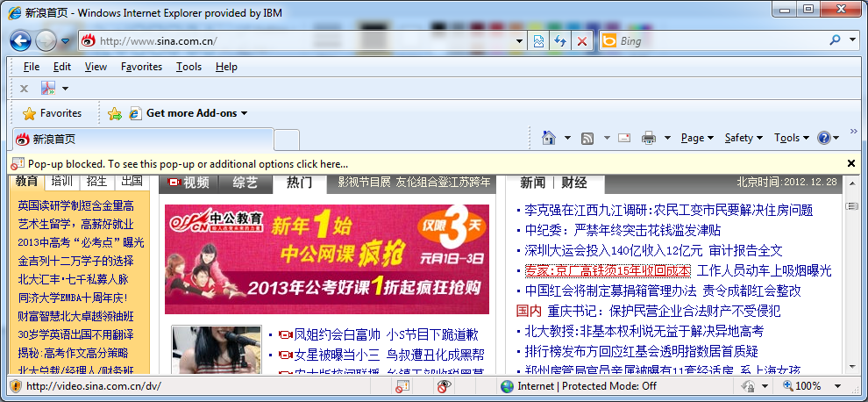Click the Read Mail envelope icon
The height and width of the screenshot is (402, 868).
pyautogui.click(x=624, y=138)
